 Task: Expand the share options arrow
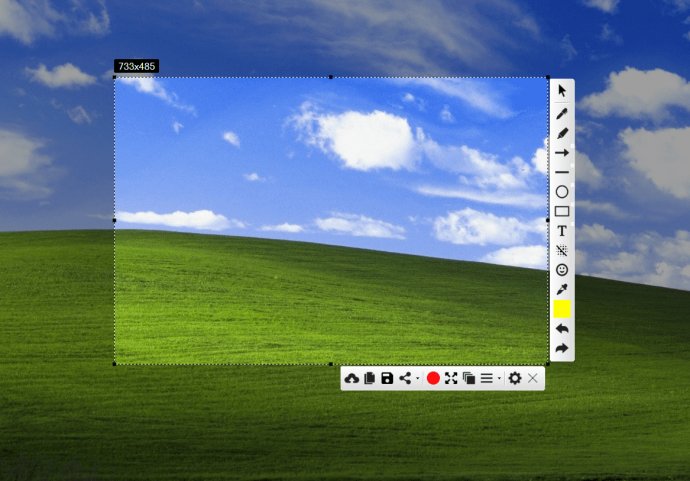click(x=417, y=378)
